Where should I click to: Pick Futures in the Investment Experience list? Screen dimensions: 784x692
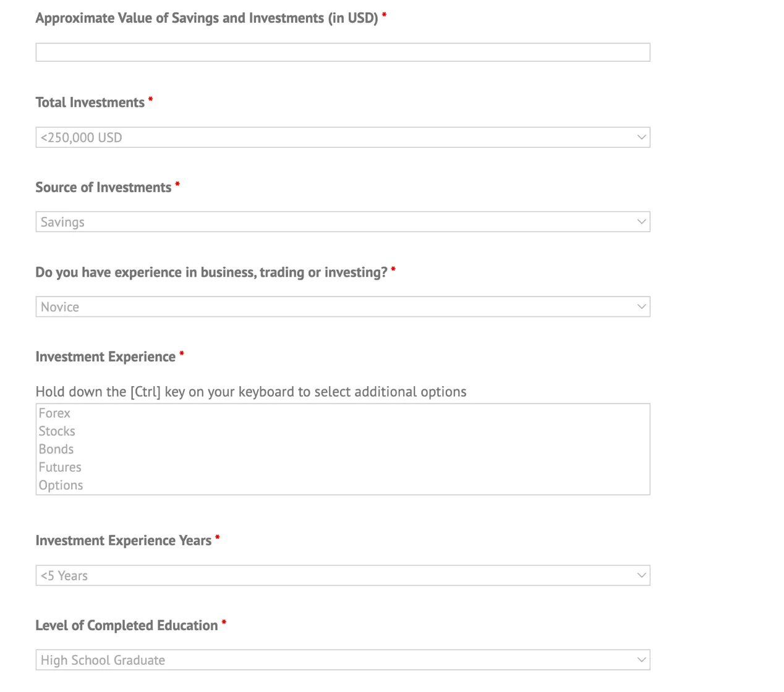pos(343,467)
